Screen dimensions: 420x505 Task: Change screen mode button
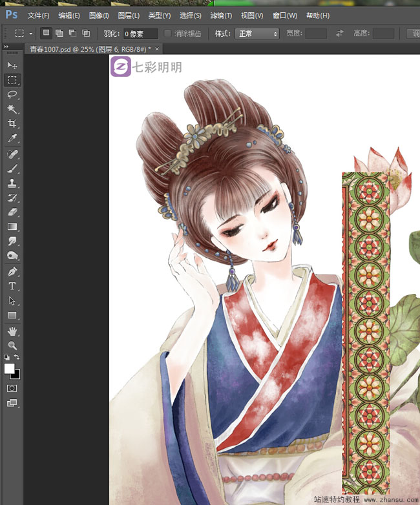12,402
